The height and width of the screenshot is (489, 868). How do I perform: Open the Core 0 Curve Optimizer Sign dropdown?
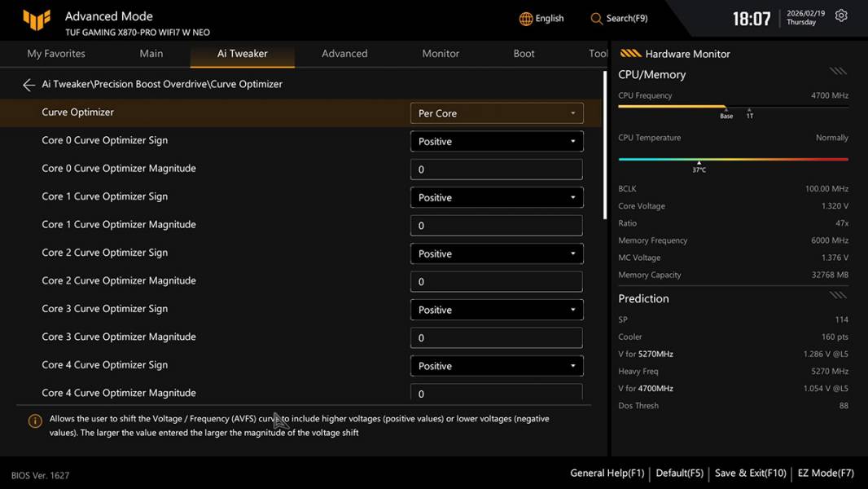tap(497, 142)
